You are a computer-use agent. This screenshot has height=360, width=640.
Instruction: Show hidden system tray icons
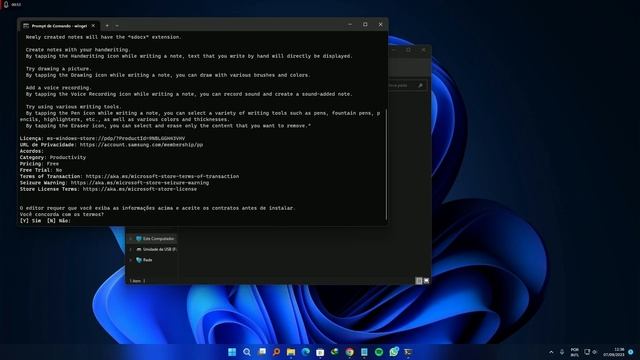[551, 352]
